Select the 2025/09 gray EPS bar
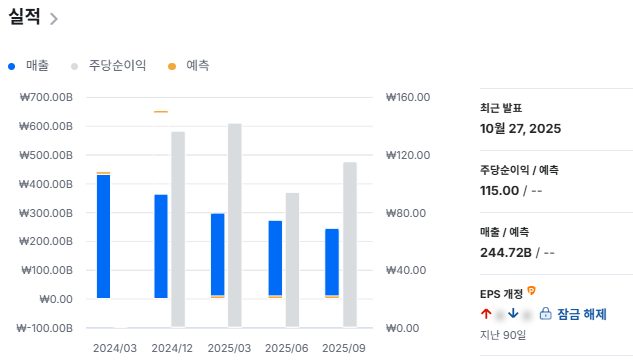Viewport: 633px width, 361px height. [x=350, y=245]
